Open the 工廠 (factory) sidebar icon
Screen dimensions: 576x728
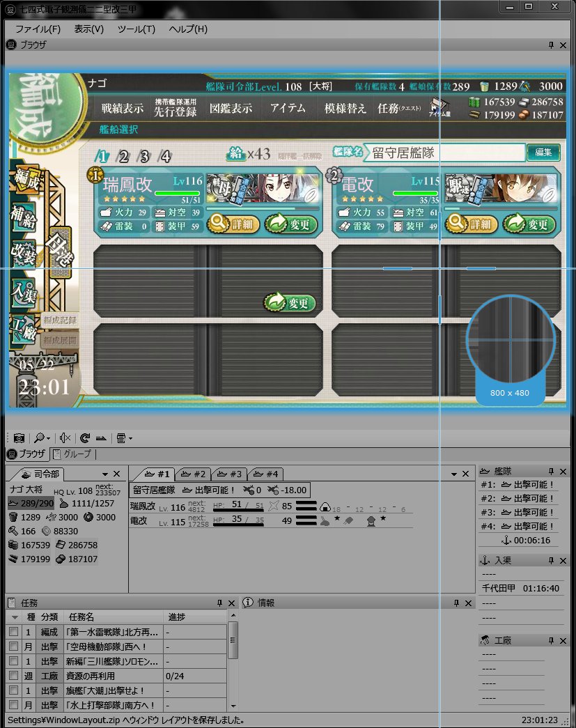[23, 327]
